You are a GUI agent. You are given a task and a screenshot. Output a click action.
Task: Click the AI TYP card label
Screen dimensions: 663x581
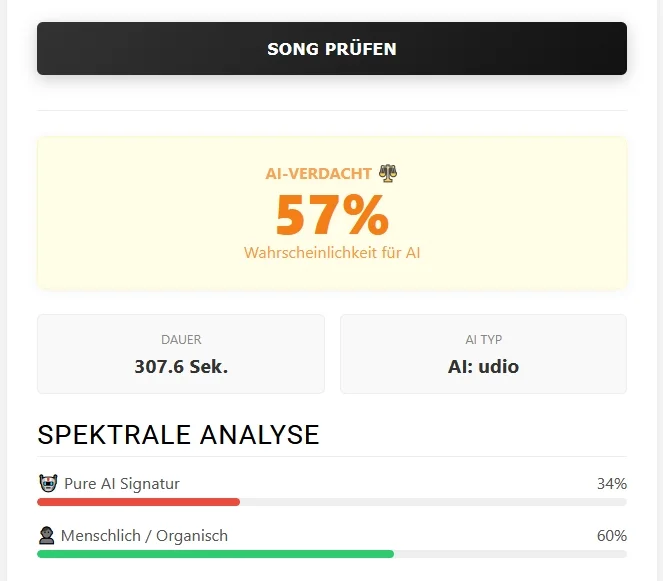[x=483, y=340]
